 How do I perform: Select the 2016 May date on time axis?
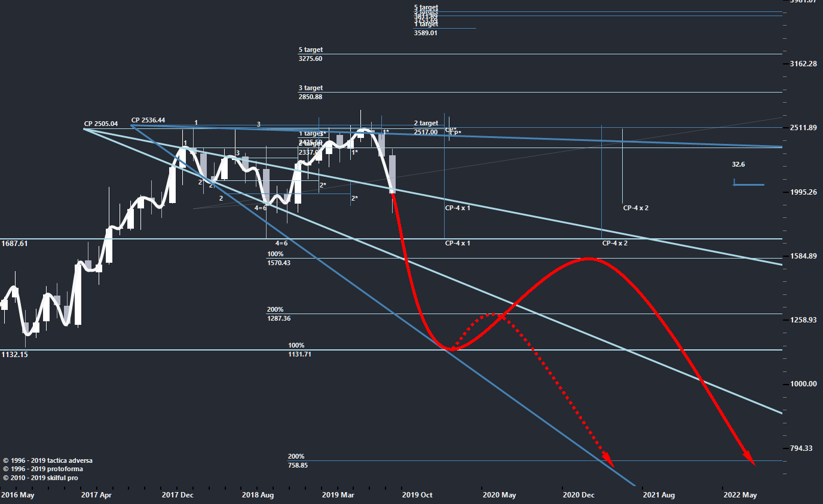coord(17,495)
